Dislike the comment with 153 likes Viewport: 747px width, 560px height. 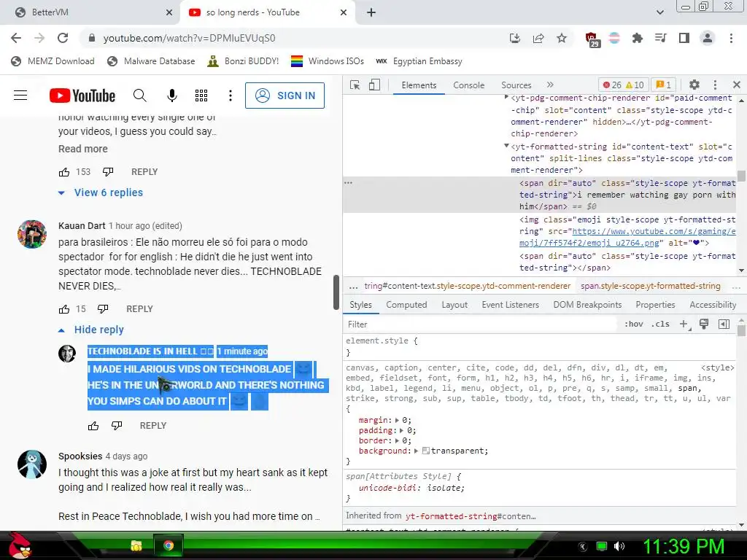pyautogui.click(x=108, y=172)
